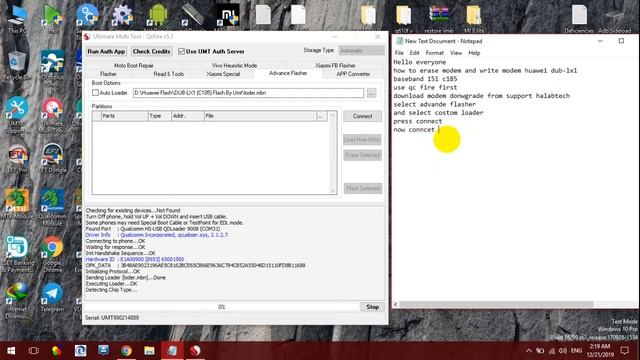Open the Edit menu in Notepad
Image resolution: width=640 pixels, height=360 pixels.
point(414,53)
